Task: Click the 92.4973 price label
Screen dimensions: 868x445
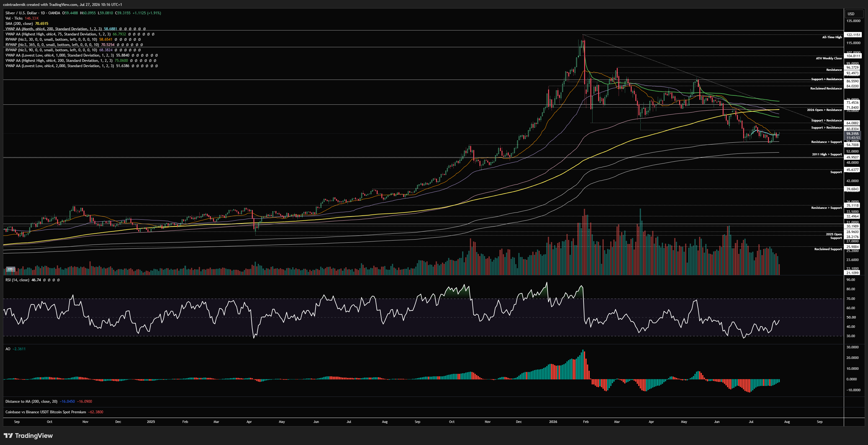Action: pyautogui.click(x=852, y=73)
